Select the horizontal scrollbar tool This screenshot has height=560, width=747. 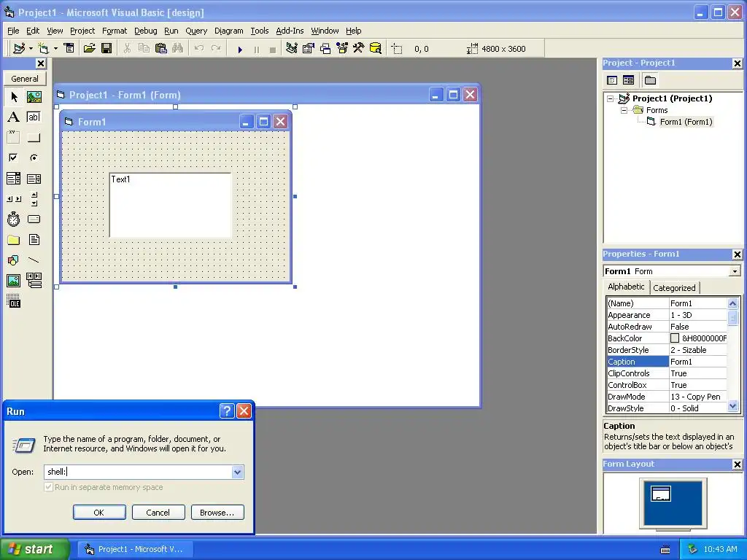[x=13, y=198]
